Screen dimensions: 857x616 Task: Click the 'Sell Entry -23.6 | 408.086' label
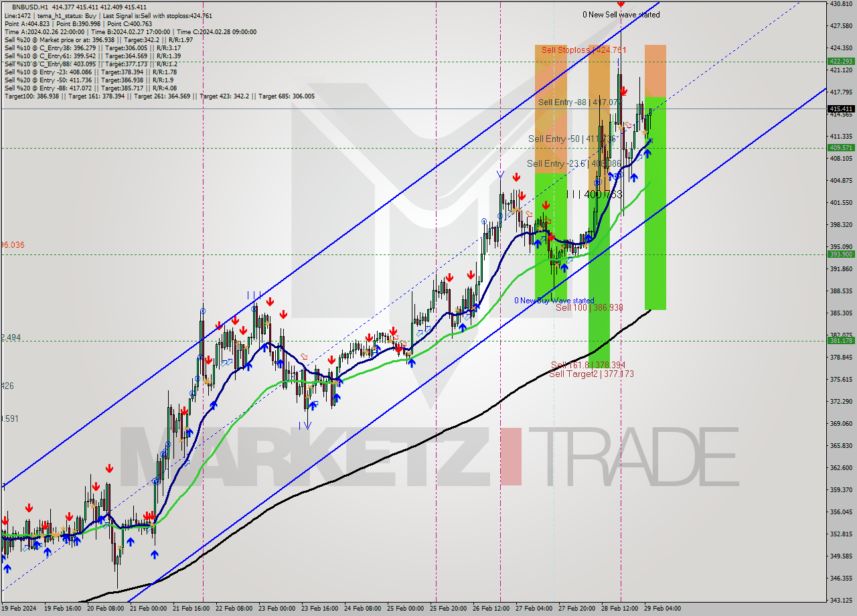click(573, 163)
